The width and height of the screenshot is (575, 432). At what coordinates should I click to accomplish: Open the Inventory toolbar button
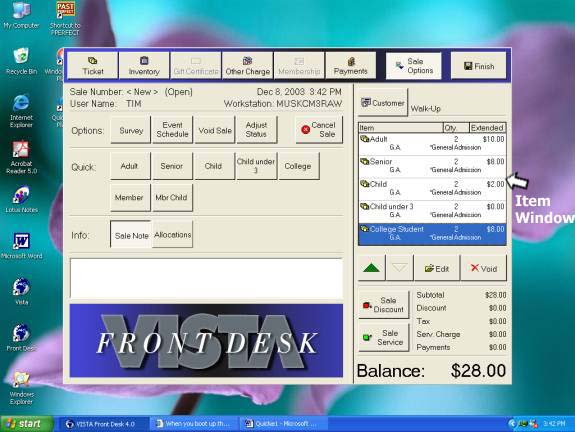144,66
